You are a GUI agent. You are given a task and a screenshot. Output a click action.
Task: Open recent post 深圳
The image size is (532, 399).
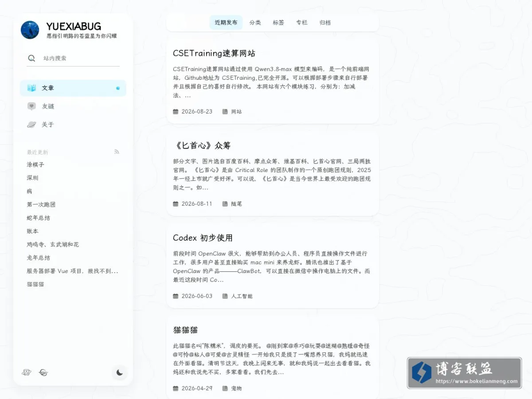(x=32, y=178)
